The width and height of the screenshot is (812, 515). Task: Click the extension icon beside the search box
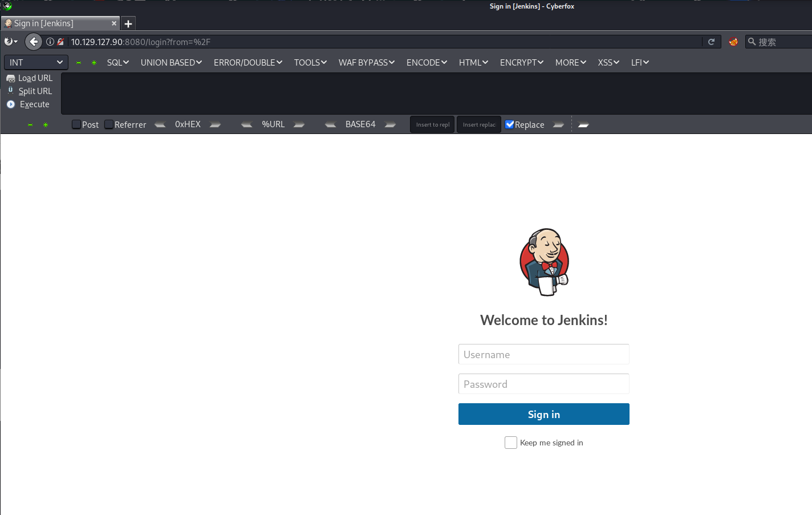(733, 42)
